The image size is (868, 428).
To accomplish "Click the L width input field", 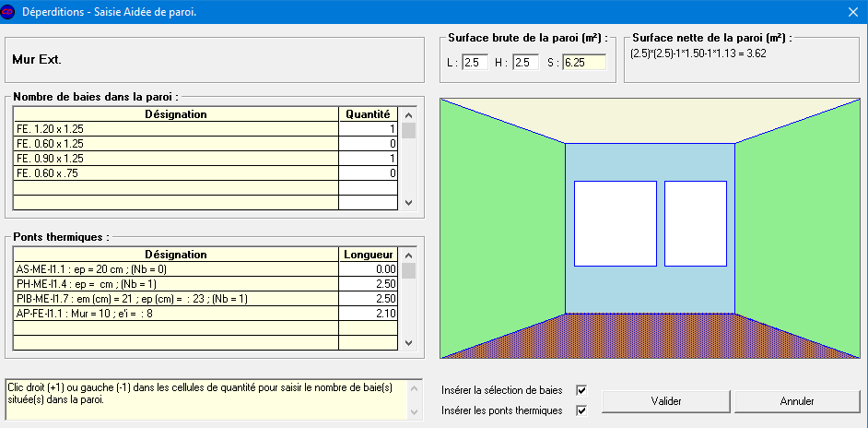I will pos(475,63).
